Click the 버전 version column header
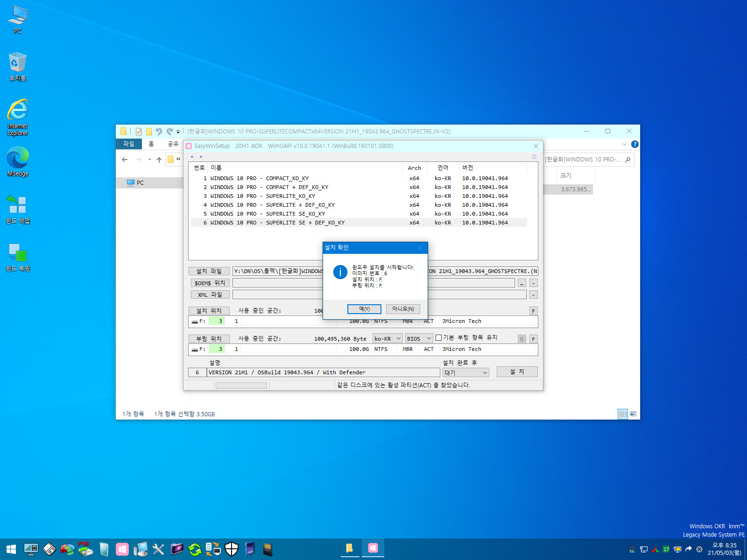The image size is (747, 560). [x=493, y=168]
